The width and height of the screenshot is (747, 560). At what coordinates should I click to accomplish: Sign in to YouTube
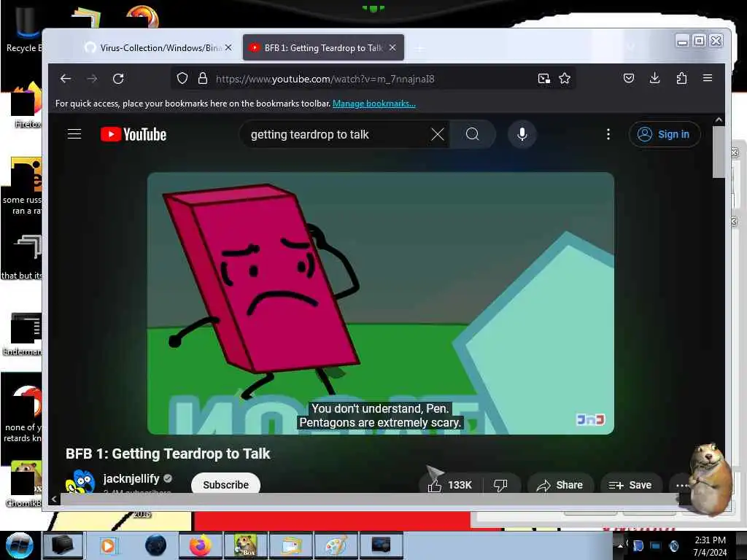click(665, 134)
